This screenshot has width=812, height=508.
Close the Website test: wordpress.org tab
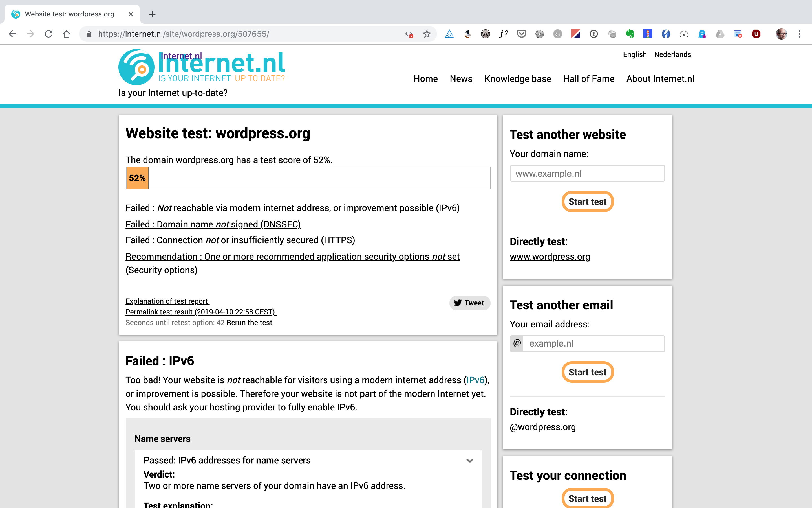click(131, 14)
